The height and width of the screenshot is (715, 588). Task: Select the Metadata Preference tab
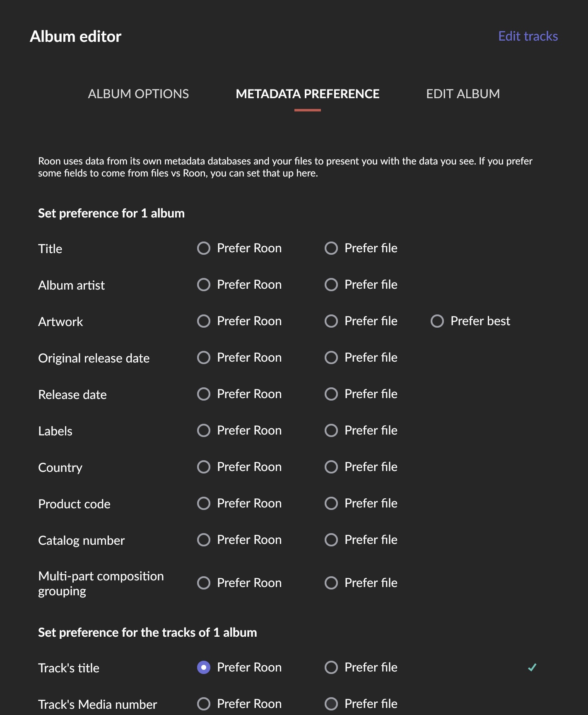[x=307, y=94]
